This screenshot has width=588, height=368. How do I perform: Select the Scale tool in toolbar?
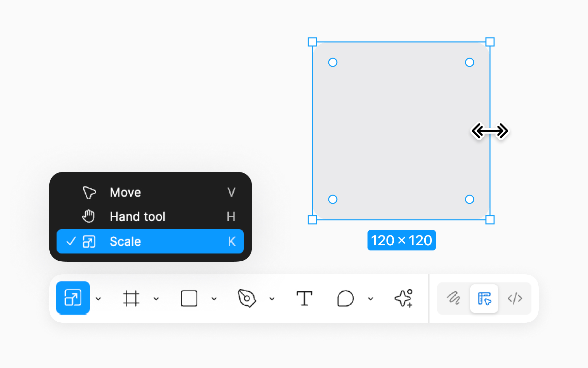(73, 298)
